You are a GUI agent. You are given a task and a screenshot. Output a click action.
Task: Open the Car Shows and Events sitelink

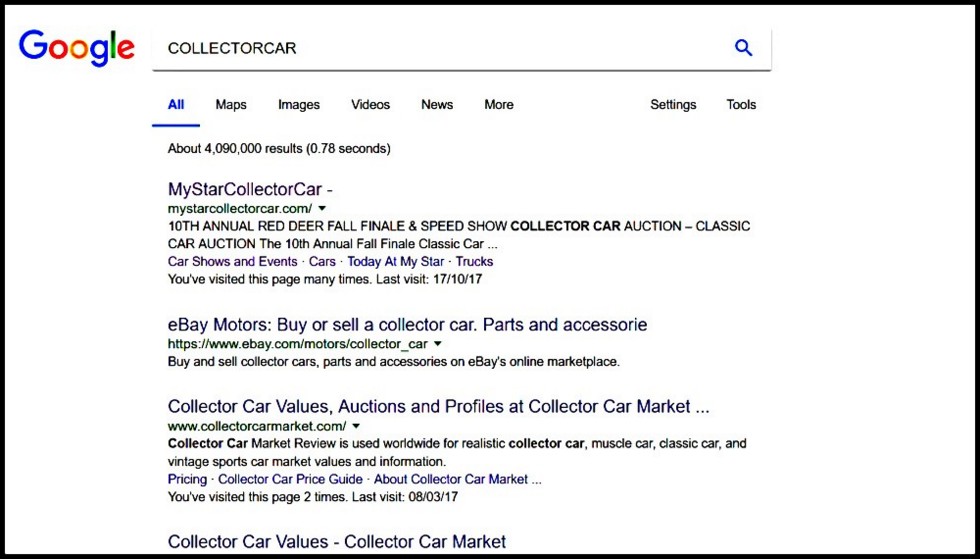coord(232,261)
